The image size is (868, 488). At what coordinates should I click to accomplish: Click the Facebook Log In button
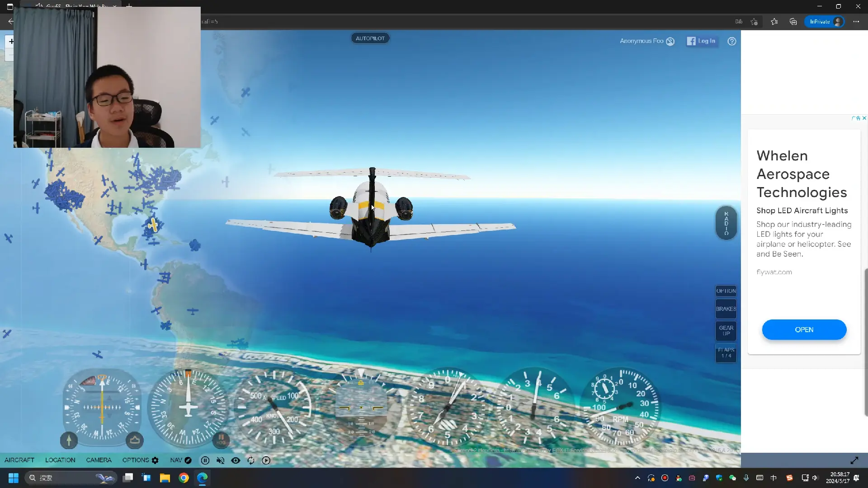pos(701,41)
